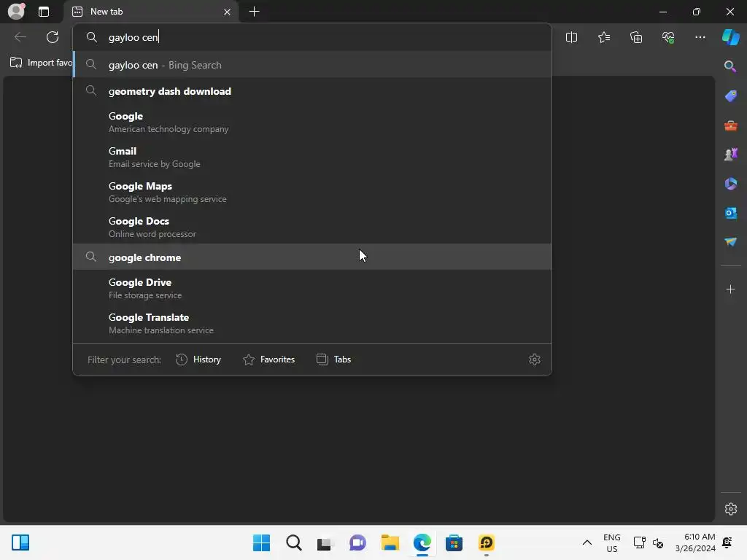The height and width of the screenshot is (560, 747).
Task: Open the Copilot icon
Action: click(730, 37)
